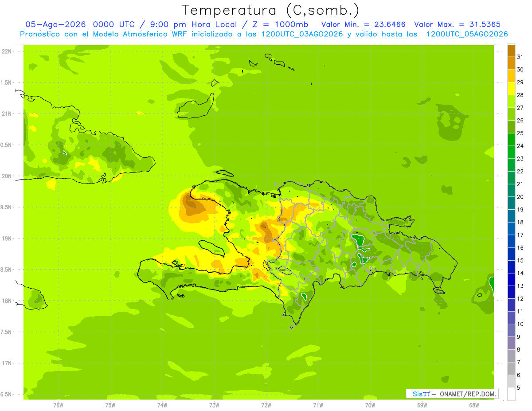Click the 9.5N latitude label

[7, 207]
